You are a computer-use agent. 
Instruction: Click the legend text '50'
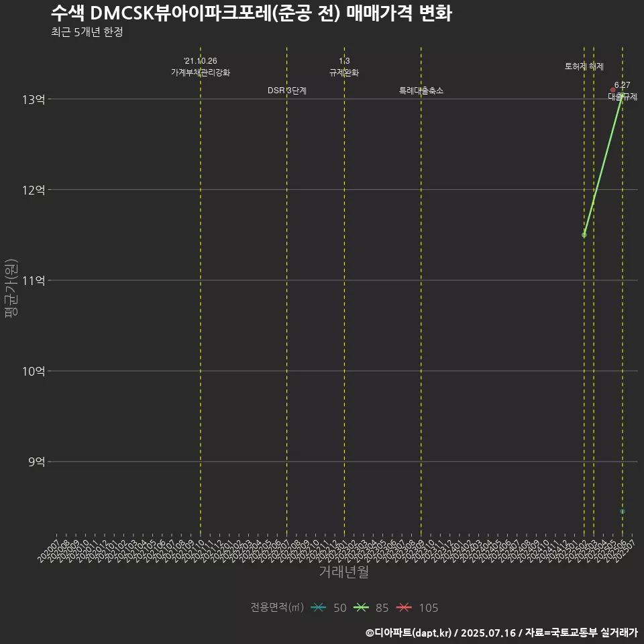click(340, 608)
